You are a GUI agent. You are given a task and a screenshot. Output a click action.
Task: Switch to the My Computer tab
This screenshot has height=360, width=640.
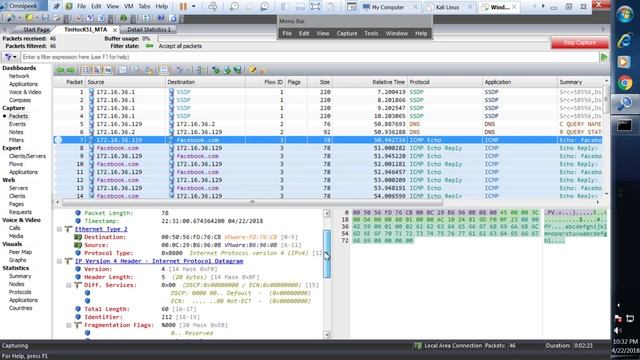tap(387, 7)
